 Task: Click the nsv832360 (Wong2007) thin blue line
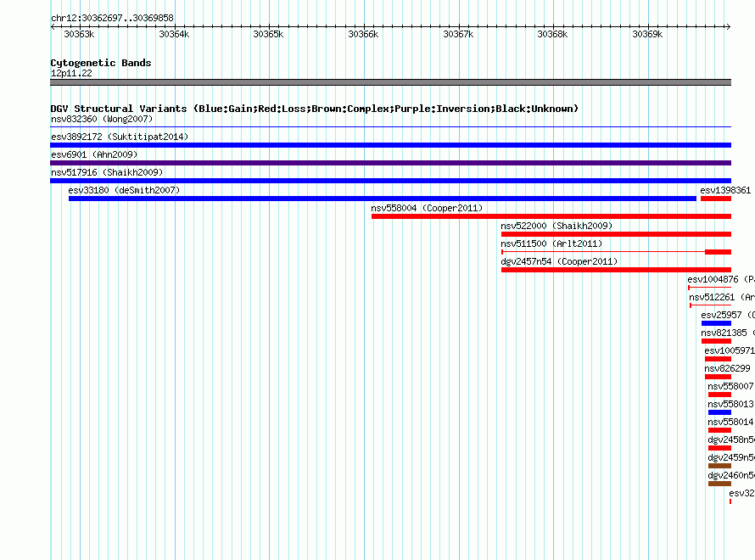tap(390, 127)
